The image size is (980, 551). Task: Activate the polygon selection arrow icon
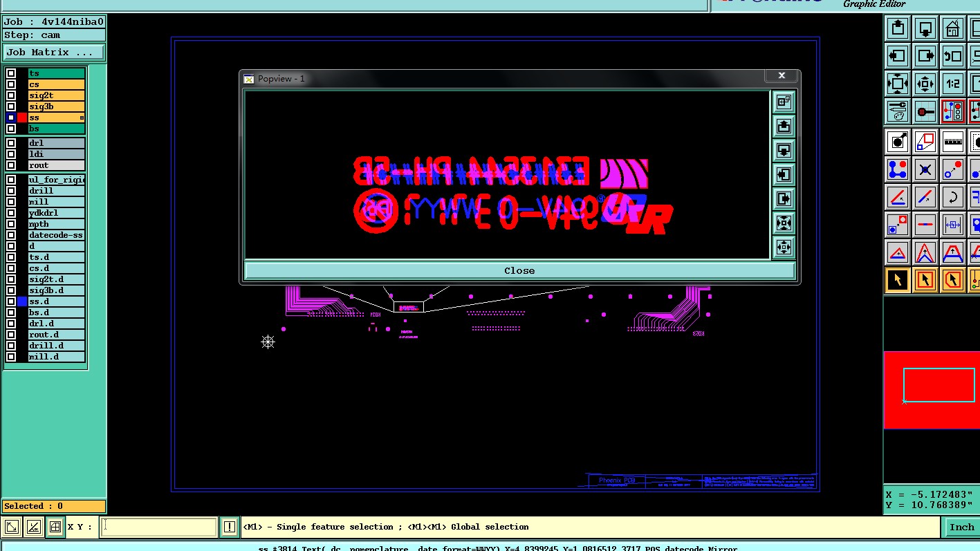[x=953, y=280]
